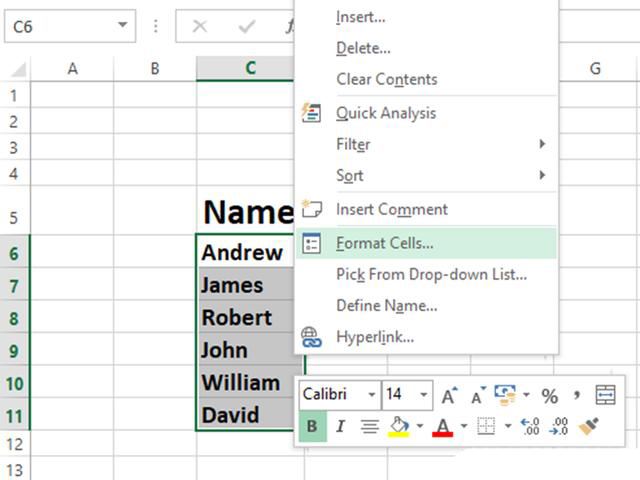Click the Hyperlink globe icon
Viewport: 640px width, 480px height.
tap(311, 337)
